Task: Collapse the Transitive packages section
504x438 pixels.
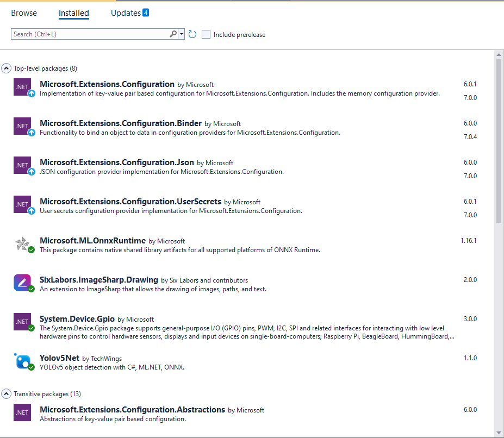Action: [6, 393]
